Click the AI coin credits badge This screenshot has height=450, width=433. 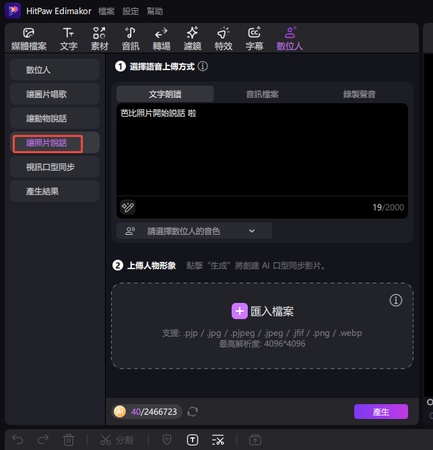(147, 412)
